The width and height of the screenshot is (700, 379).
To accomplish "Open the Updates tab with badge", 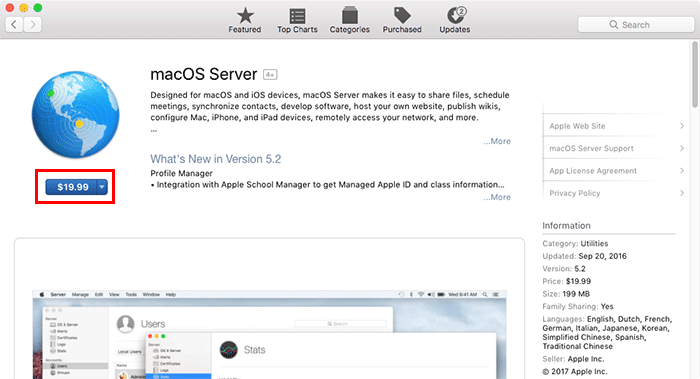I will point(454,21).
